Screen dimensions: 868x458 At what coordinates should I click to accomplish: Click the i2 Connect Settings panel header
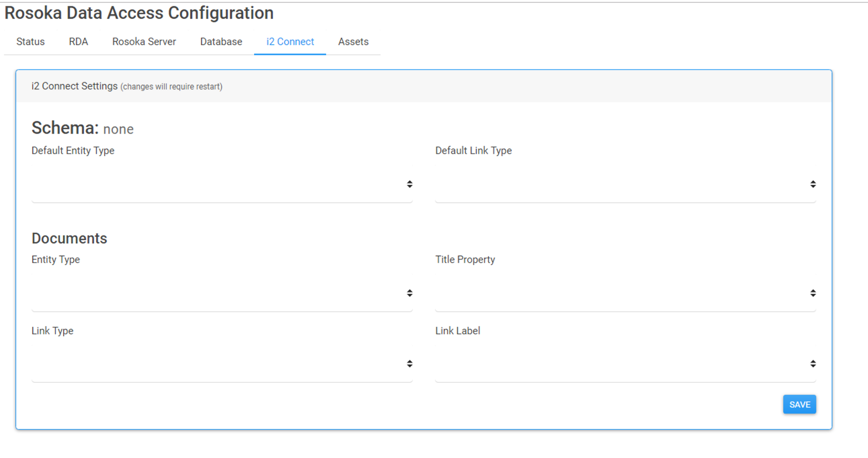[x=424, y=86]
